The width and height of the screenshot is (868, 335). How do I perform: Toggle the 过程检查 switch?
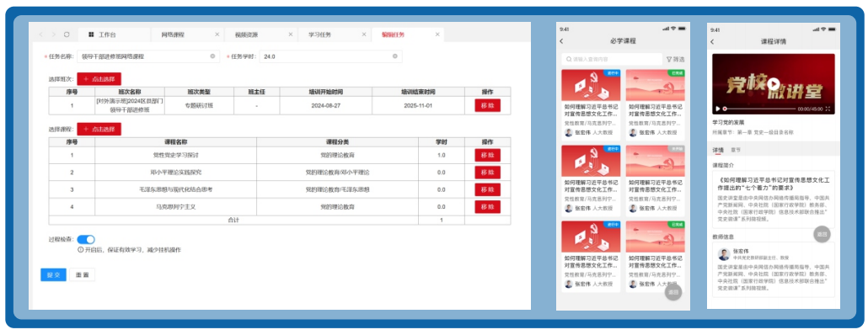pyautogui.click(x=86, y=239)
